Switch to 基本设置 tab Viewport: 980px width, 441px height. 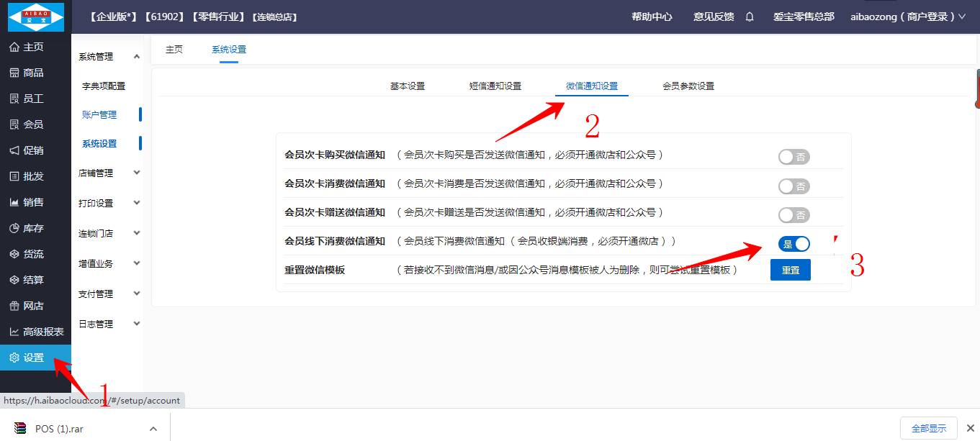408,86
